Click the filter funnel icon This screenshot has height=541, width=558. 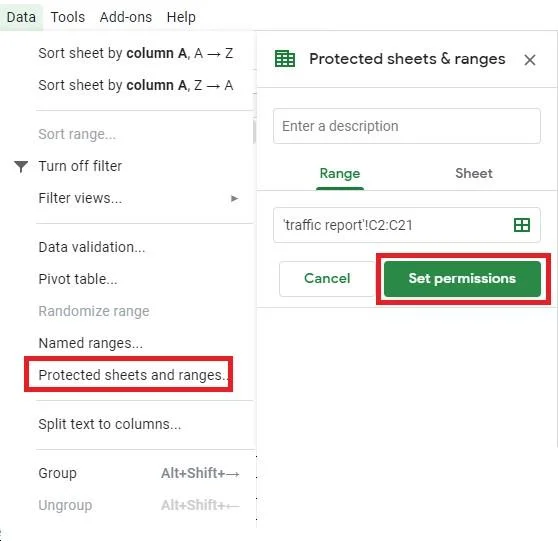[x=21, y=166]
